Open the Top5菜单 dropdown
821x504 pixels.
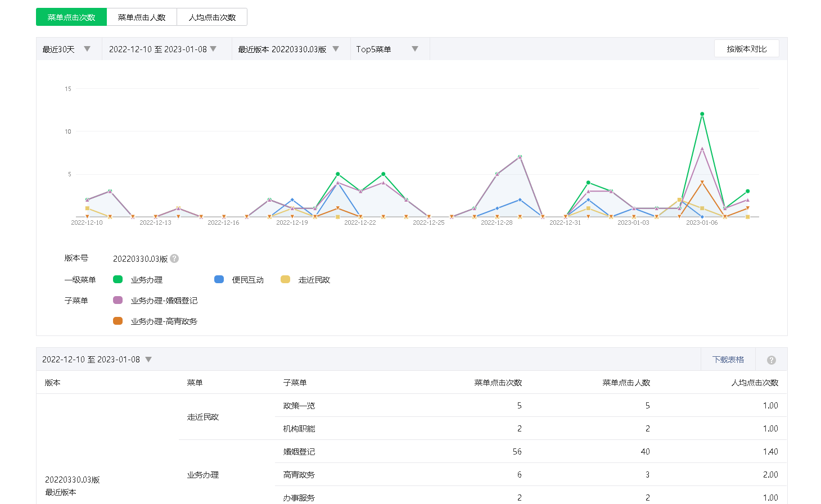click(387, 49)
